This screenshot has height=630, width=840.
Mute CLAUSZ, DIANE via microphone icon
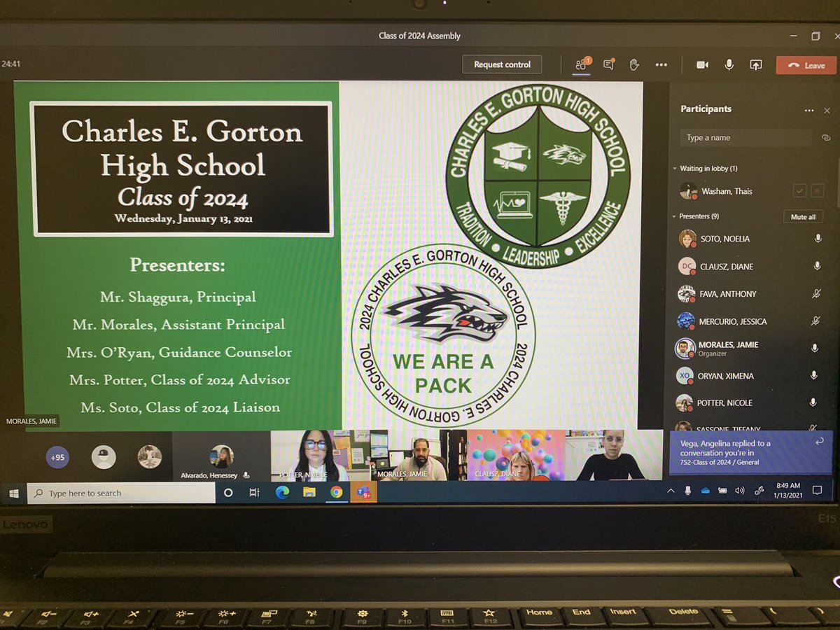coord(817,266)
